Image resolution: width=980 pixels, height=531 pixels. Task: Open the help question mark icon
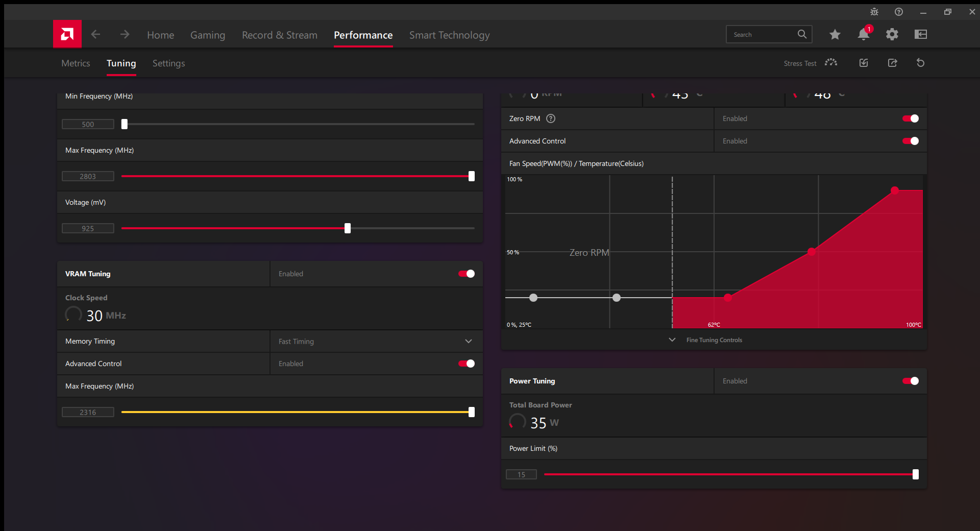(x=899, y=12)
